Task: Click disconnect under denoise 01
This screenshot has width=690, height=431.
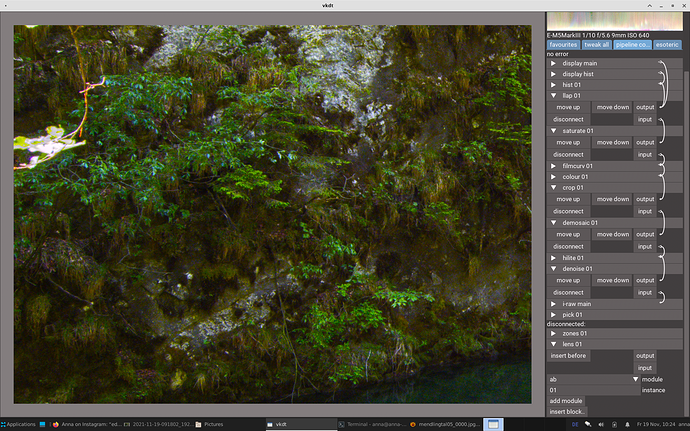Action: click(x=568, y=292)
